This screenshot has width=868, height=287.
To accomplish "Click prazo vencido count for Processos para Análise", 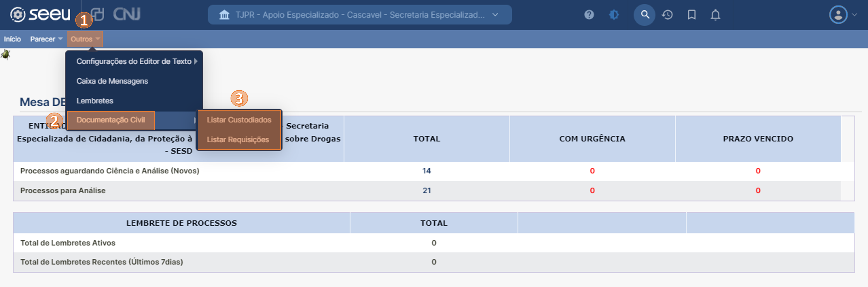I will pyautogui.click(x=758, y=191).
